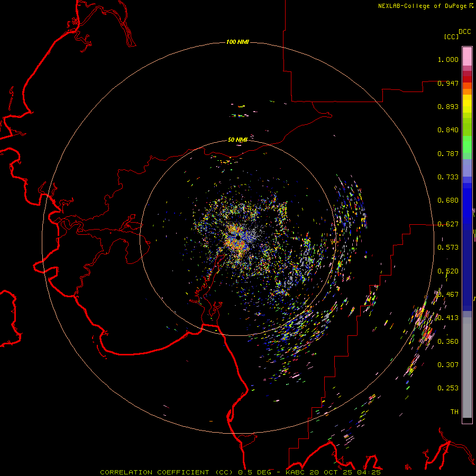Click the 0.680 scale value
476x476 pixels.
click(x=448, y=200)
